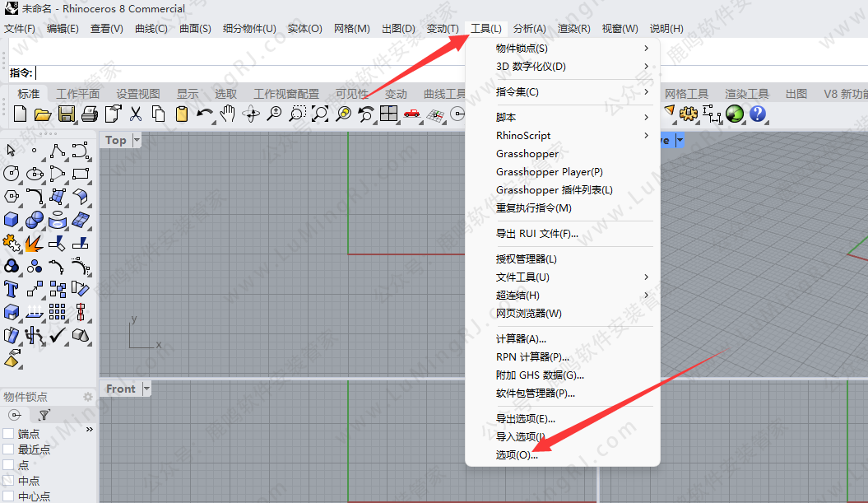Open the 物件锁点 panel gear settings
Viewport: 868px width, 503px height.
[x=88, y=397]
